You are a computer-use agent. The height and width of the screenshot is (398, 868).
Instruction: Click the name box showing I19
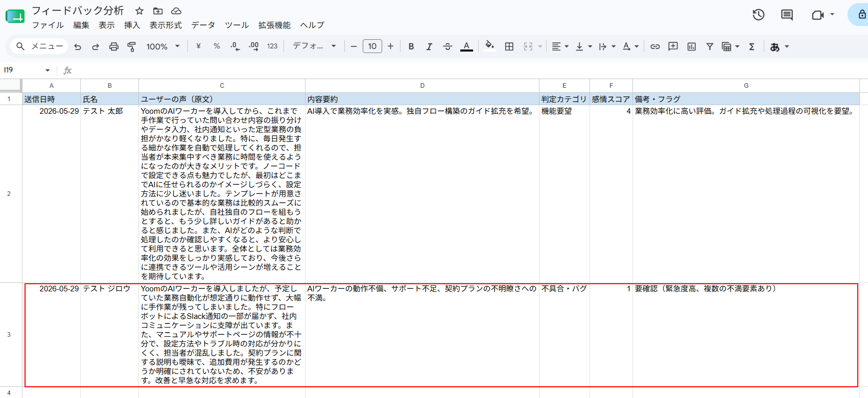pos(27,70)
